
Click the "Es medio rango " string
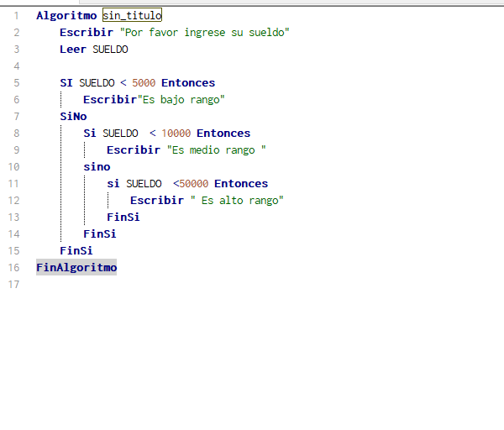pos(216,149)
